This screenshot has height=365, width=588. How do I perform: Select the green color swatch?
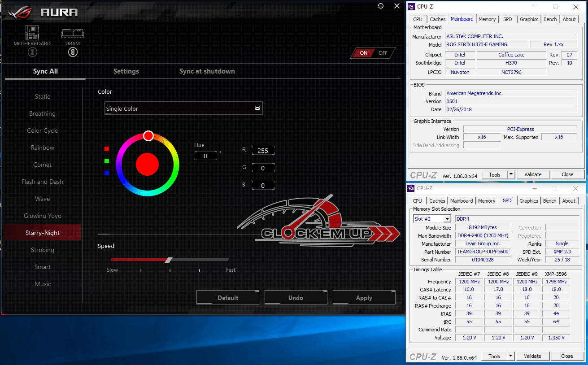coord(107,161)
